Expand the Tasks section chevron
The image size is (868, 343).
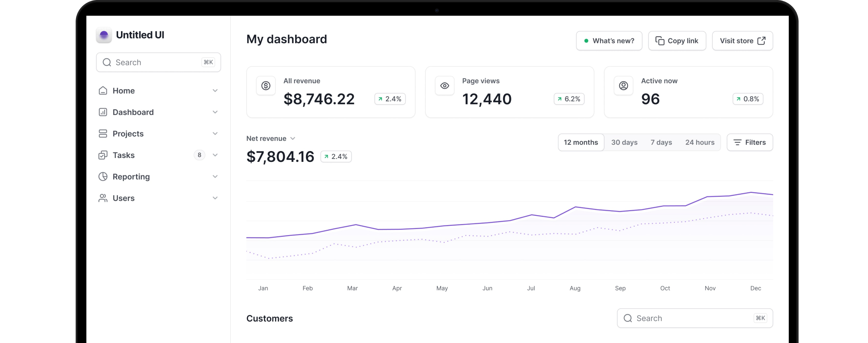(215, 155)
